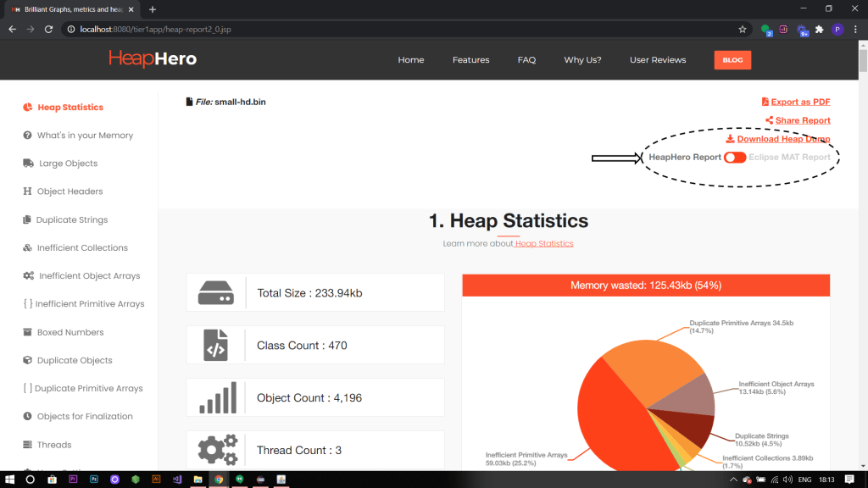Click the orange BLOG button

coord(732,60)
